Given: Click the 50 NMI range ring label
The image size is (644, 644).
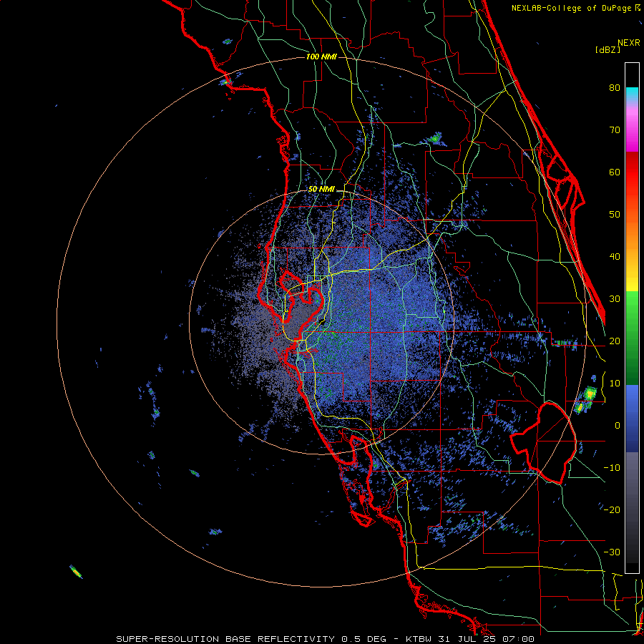Looking at the screenshot, I should (x=321, y=190).
